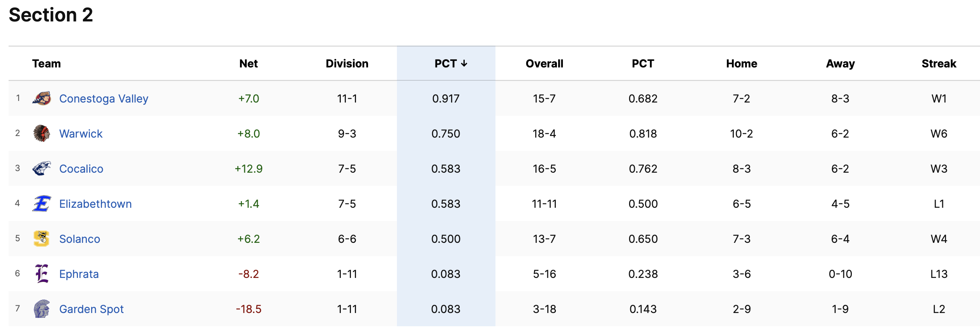
Task: Click the Warwick team logo icon
Action: 42,134
